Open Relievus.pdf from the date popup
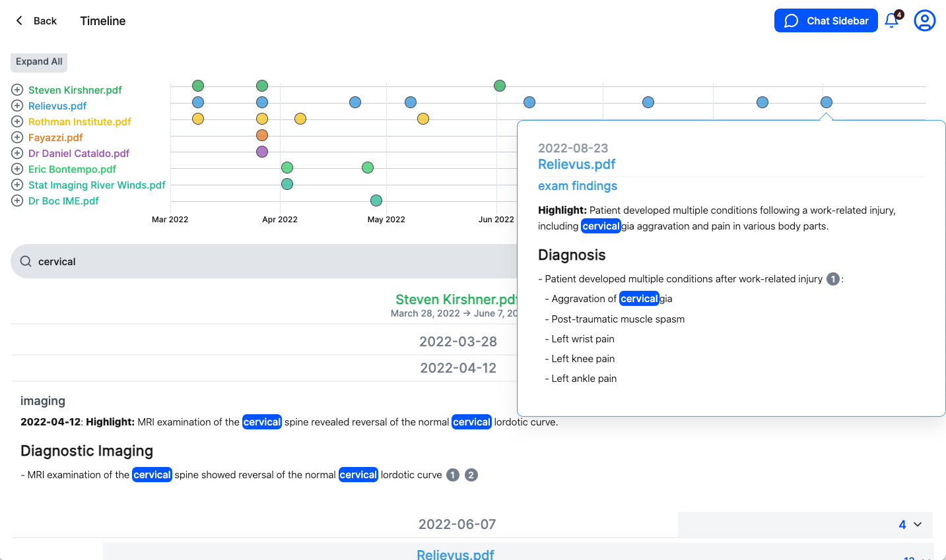Image resolution: width=946 pixels, height=560 pixels. pos(576,164)
